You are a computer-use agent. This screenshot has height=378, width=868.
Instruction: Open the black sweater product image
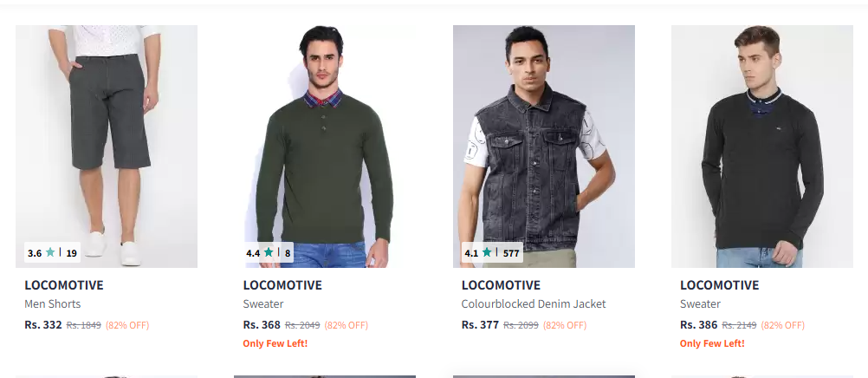pos(762,147)
